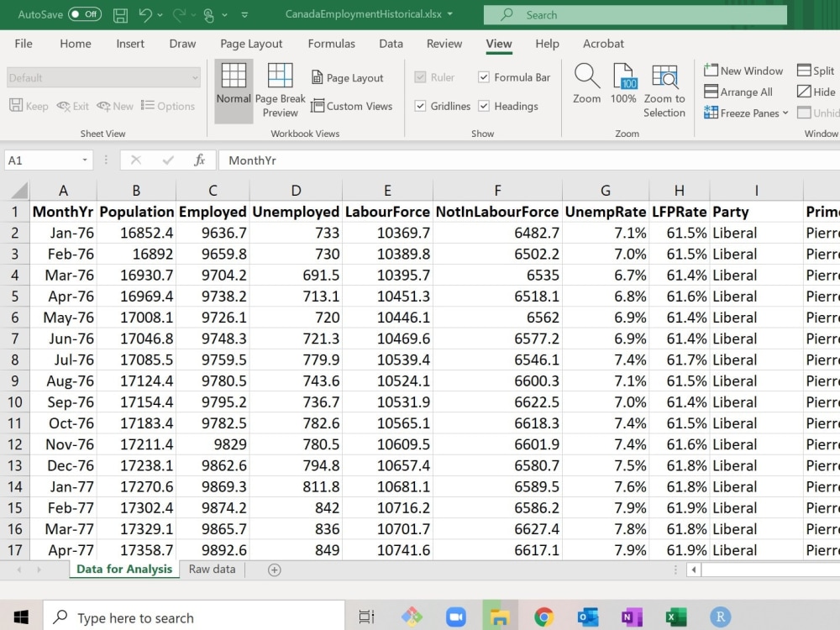
Task: Arrange All open windows
Action: coord(743,92)
